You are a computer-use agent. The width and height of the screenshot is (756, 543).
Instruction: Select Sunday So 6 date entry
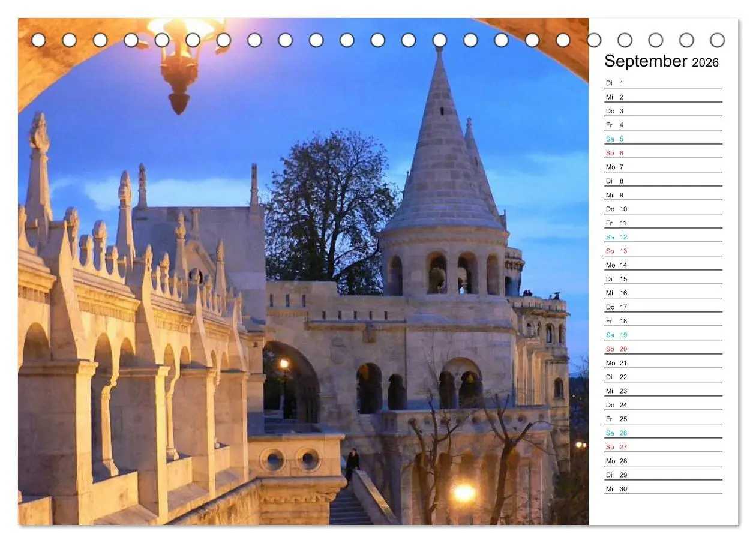[x=663, y=153]
